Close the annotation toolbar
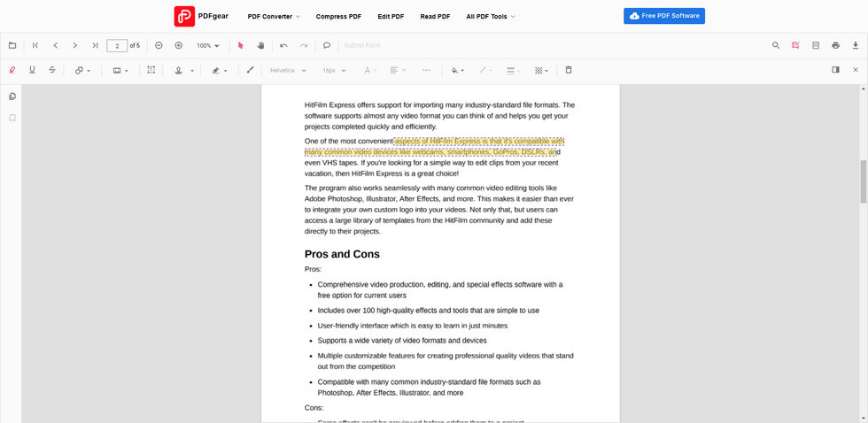The height and width of the screenshot is (423, 868). [856, 70]
